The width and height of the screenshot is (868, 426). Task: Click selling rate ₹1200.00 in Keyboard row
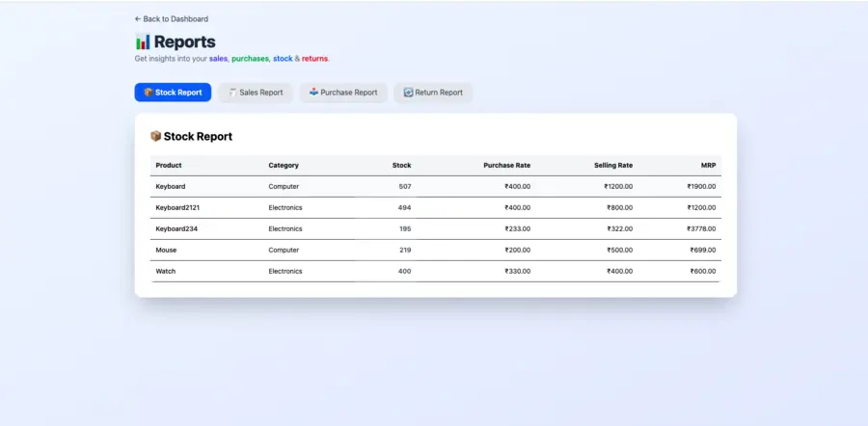point(618,186)
